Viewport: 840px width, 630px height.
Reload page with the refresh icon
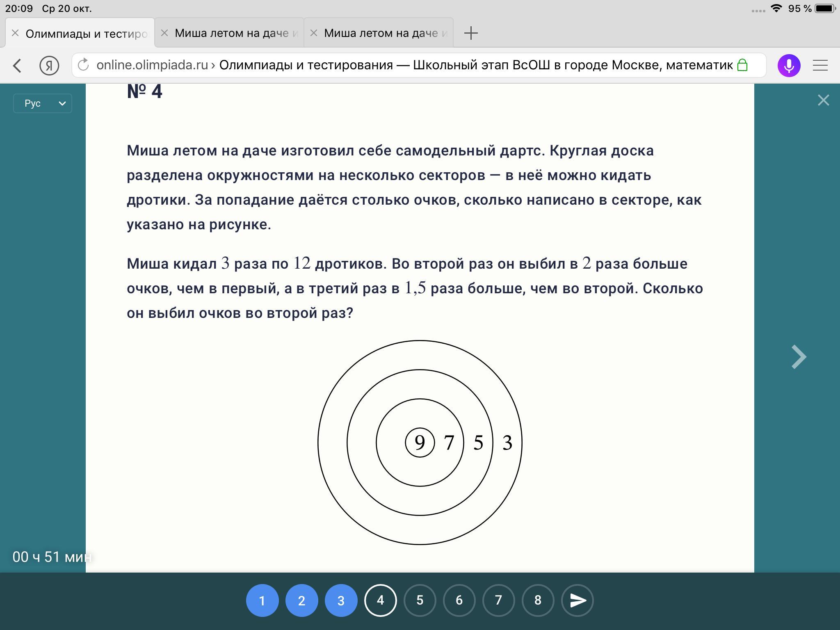pyautogui.click(x=83, y=65)
